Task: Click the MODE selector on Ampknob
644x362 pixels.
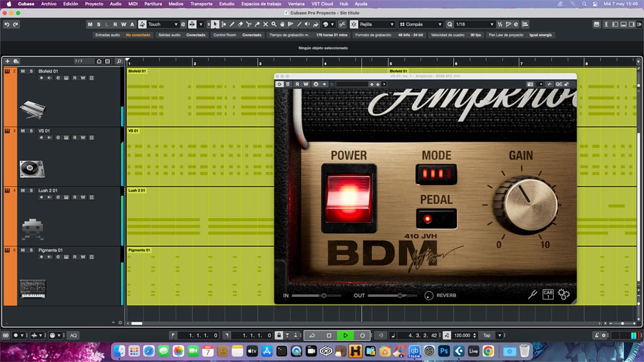Action: click(x=436, y=174)
